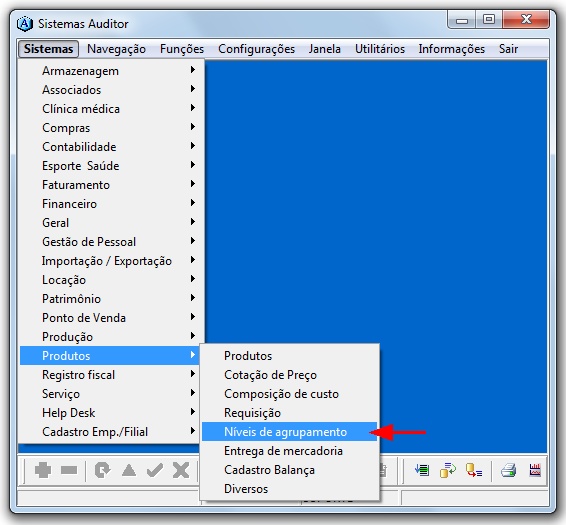Click the checkmark confirm toolbar icon
Viewport: 566px width, 525px height.
[x=155, y=470]
